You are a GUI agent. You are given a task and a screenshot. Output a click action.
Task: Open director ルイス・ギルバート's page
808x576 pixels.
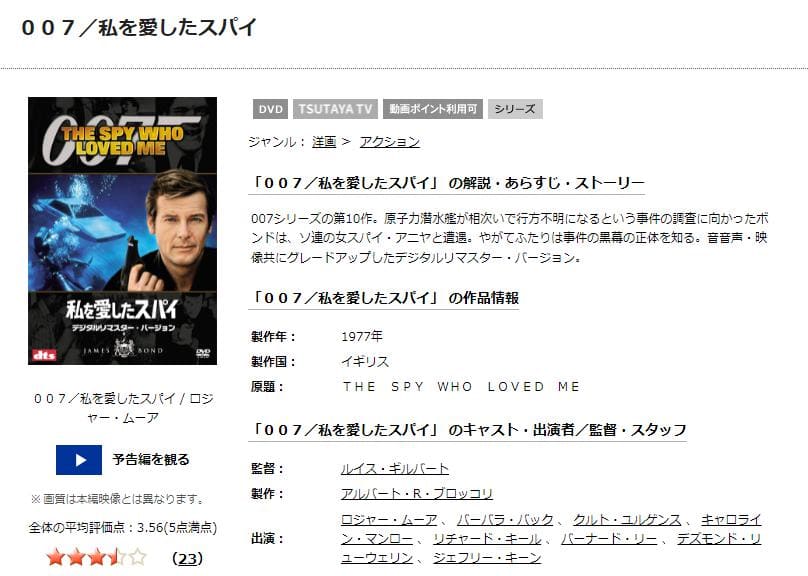(394, 467)
